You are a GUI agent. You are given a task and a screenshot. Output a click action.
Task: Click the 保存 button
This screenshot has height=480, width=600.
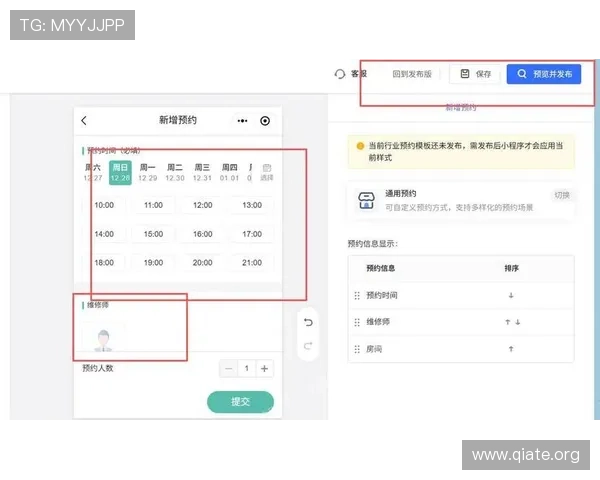475,74
